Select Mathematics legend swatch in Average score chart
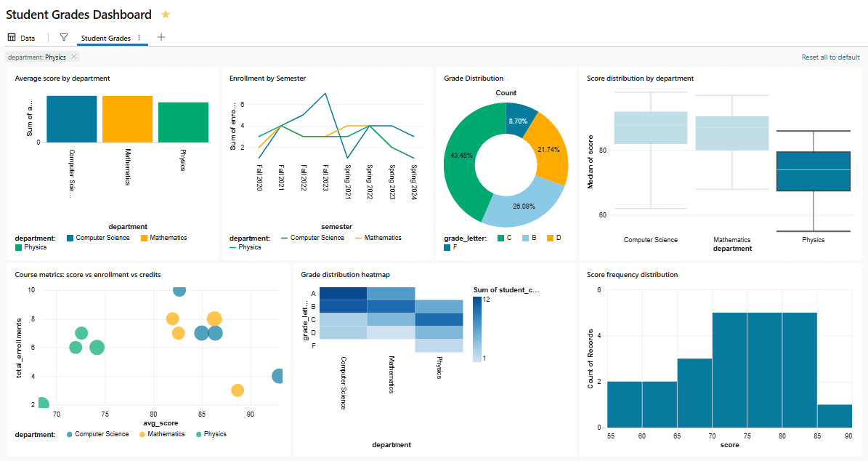Screen dimensions: 868x461 tap(144, 238)
